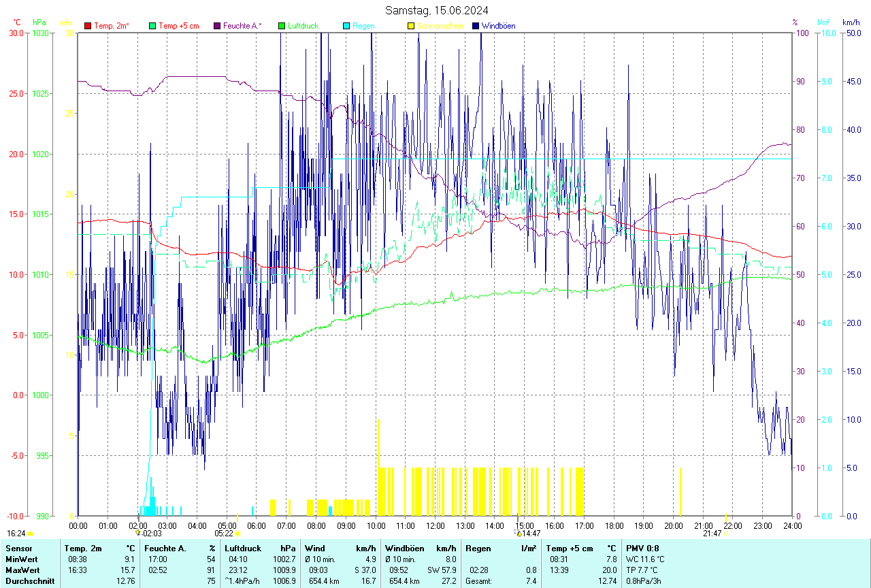
Task: Click the purple '%' axis unit label
Action: click(795, 22)
